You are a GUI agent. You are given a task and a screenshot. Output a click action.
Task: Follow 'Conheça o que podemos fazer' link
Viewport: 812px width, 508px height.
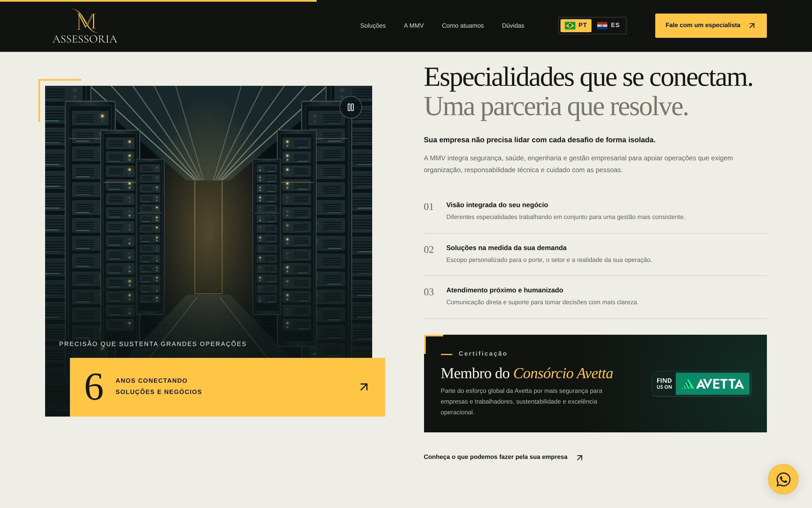point(503,457)
